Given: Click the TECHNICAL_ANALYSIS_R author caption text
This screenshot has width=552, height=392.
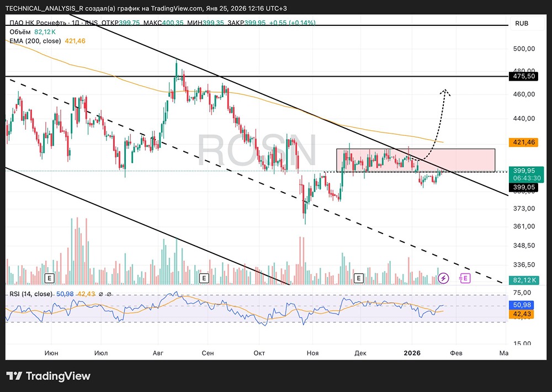Looking at the screenshot, I should click(x=45, y=8).
